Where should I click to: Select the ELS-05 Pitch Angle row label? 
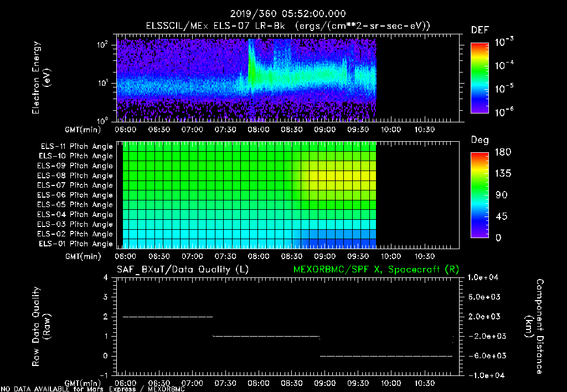(x=75, y=205)
